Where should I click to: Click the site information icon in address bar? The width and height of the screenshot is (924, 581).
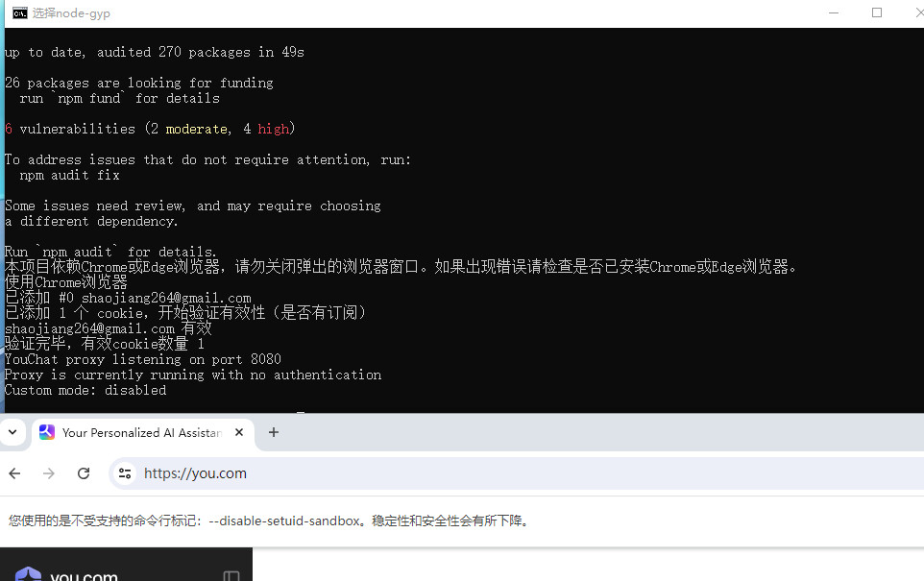(126, 473)
